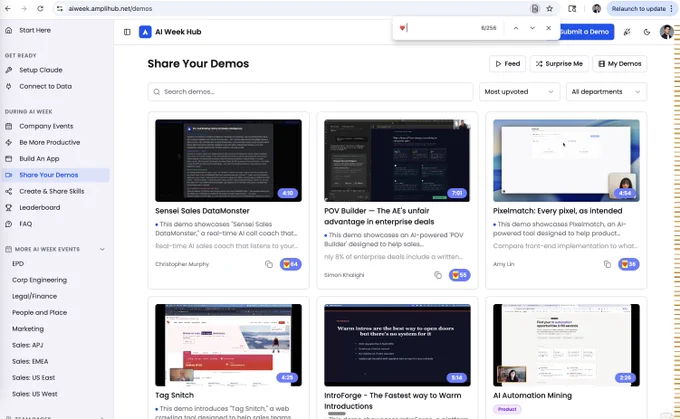Click inside the find bar text field
This screenshot has height=419, width=680.
(x=436, y=28)
